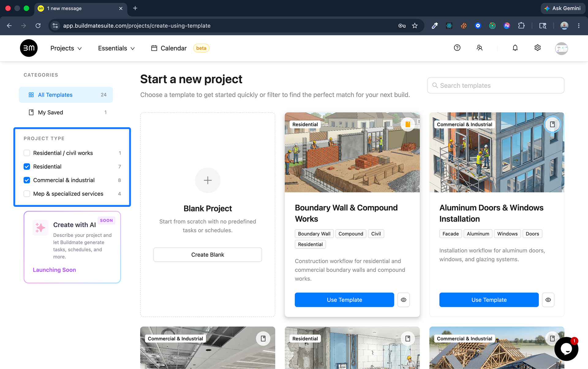The height and width of the screenshot is (369, 588).
Task: Bookmark the bottom-left Commercial & Industrial ceiling template
Action: tap(263, 338)
